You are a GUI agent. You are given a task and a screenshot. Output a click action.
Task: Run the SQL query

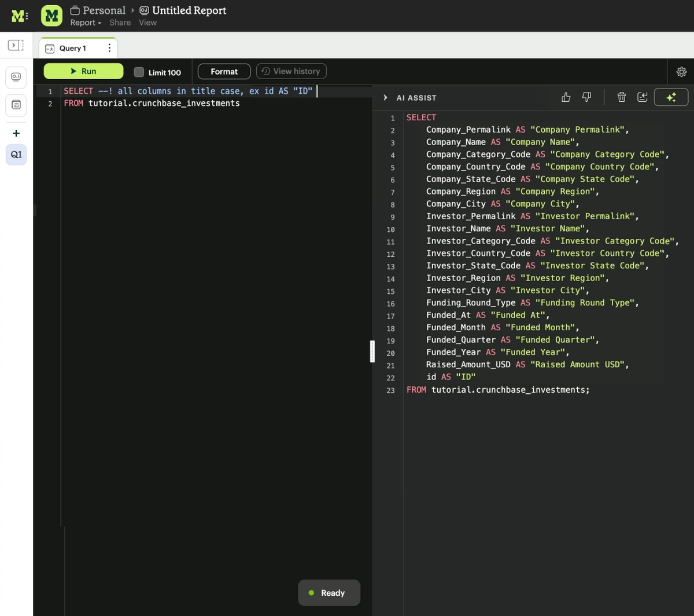click(x=83, y=71)
